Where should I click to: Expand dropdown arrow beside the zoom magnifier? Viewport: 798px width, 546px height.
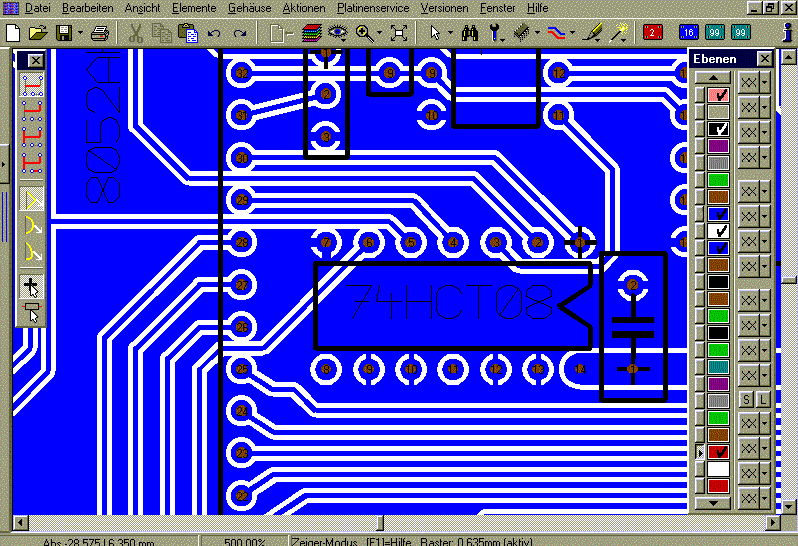pos(380,33)
